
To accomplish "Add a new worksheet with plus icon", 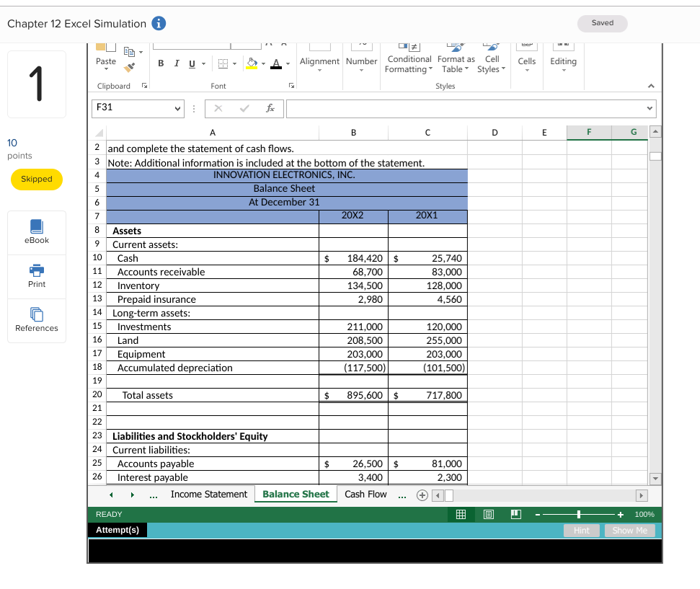I will pos(422,495).
